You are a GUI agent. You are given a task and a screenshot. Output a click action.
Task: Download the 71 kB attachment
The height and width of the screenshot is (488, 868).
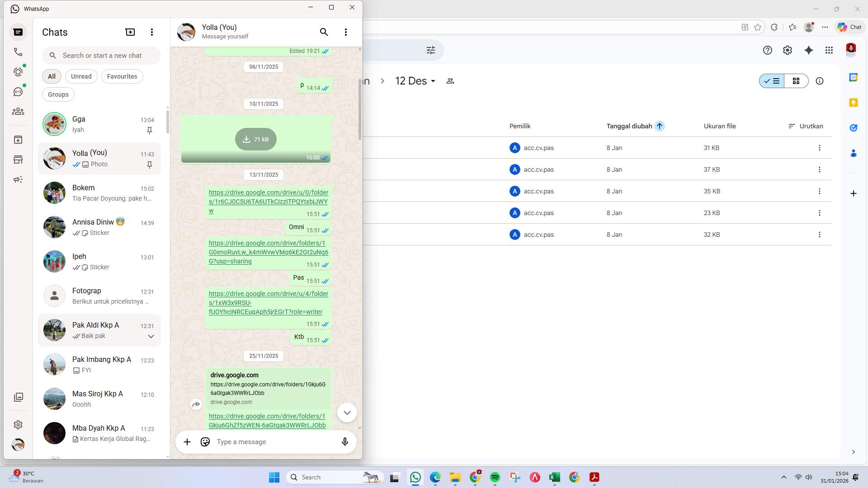click(255, 139)
